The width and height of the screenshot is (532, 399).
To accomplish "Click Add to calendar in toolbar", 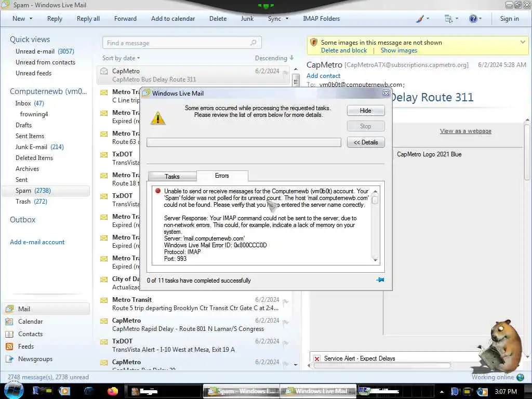I will coord(173,19).
